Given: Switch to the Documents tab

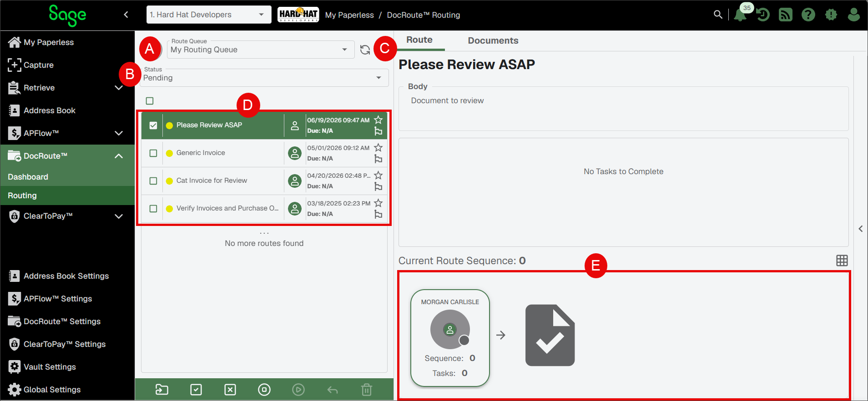Looking at the screenshot, I should (493, 40).
